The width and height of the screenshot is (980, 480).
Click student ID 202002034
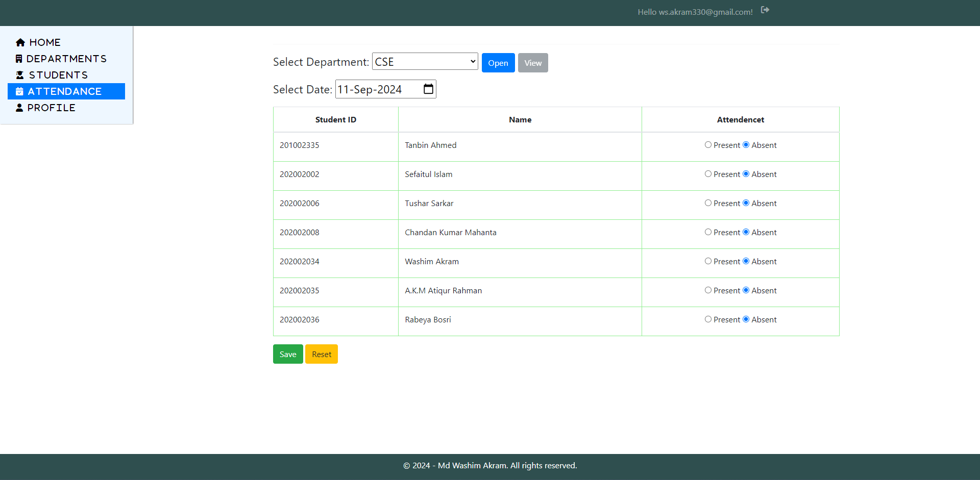coord(300,262)
